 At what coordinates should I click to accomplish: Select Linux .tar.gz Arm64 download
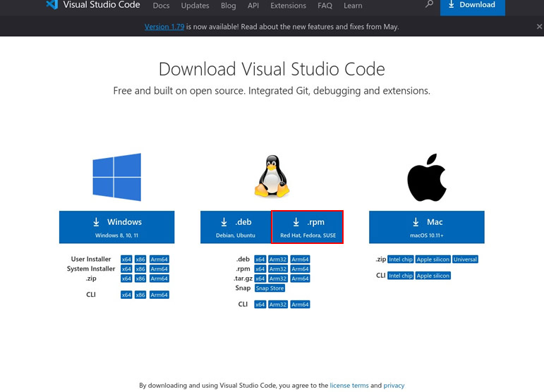click(x=301, y=278)
